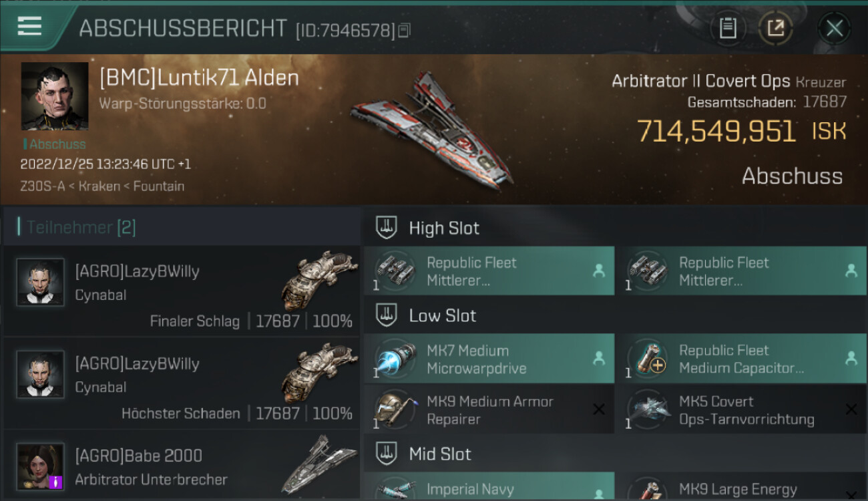
Task: Select MK5 Covert Ops-Tarnvorrichtung icon
Action: [x=647, y=409]
